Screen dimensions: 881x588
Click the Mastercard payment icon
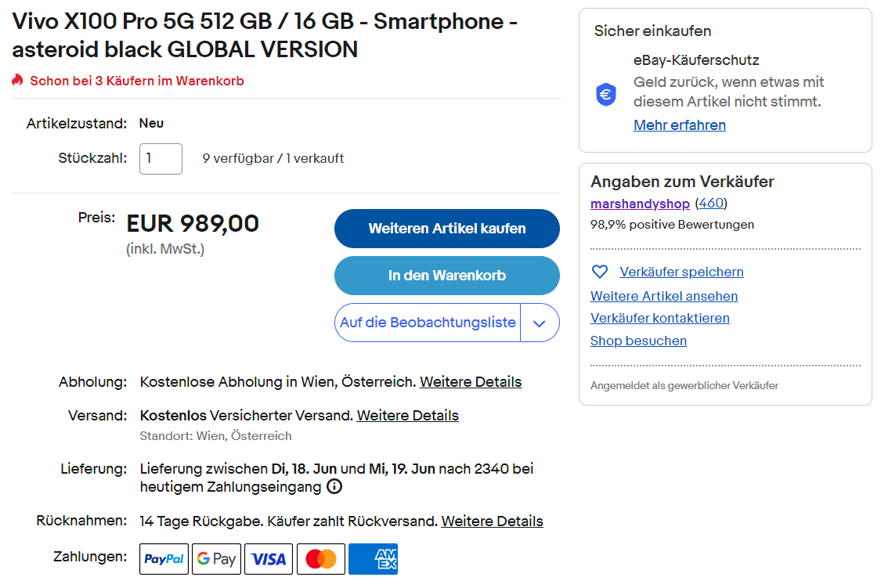pos(321,559)
